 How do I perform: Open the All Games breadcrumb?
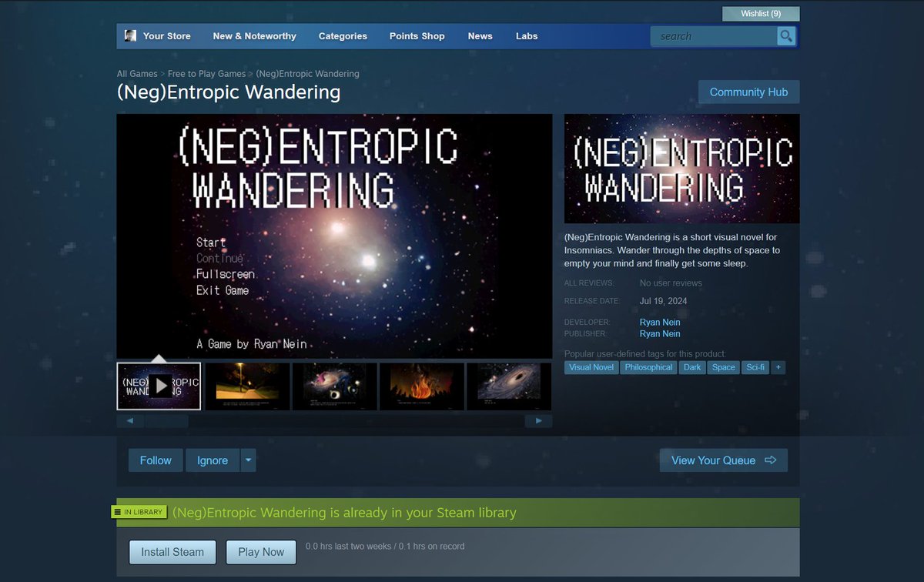pos(137,74)
